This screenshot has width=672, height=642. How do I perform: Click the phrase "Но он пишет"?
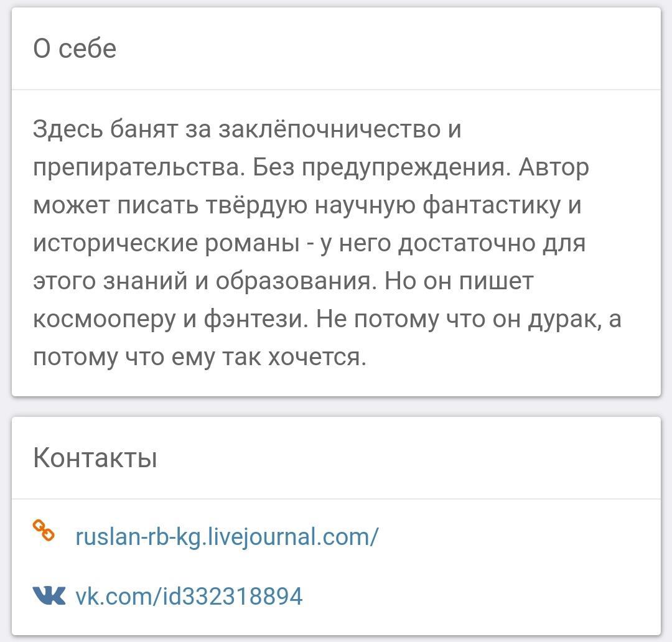pyautogui.click(x=459, y=281)
